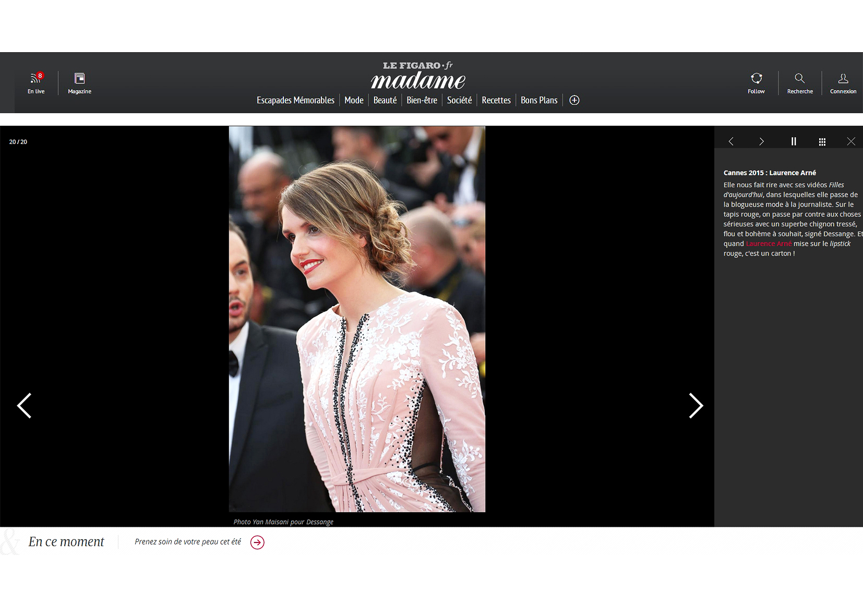Go to previous slide using small panel arrow
Screen dimensions: 863x616
731,141
